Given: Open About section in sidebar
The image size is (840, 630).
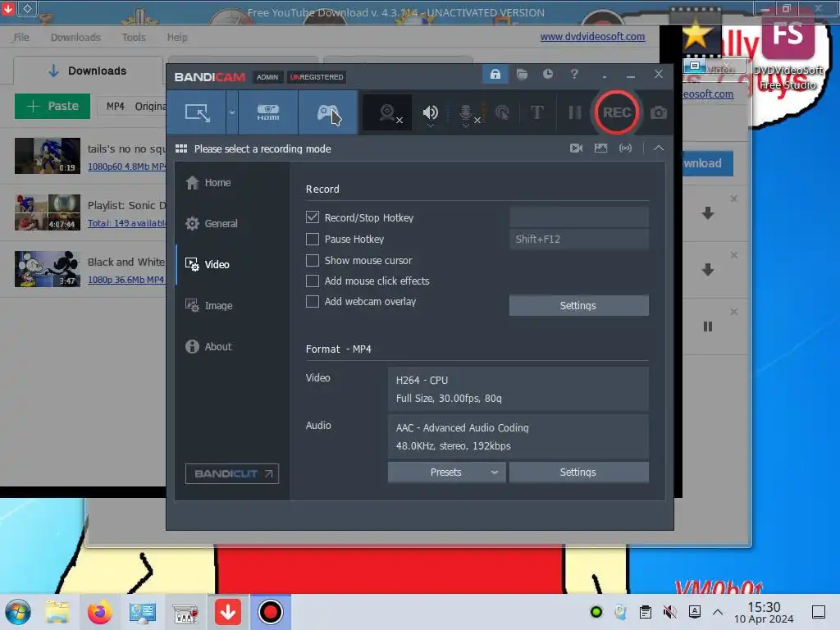Looking at the screenshot, I should 232,347.
